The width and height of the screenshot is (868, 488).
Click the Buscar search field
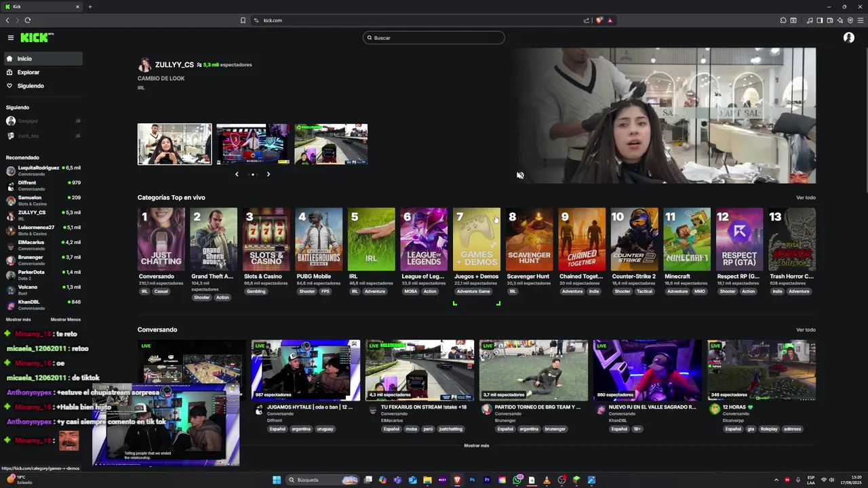434,38
